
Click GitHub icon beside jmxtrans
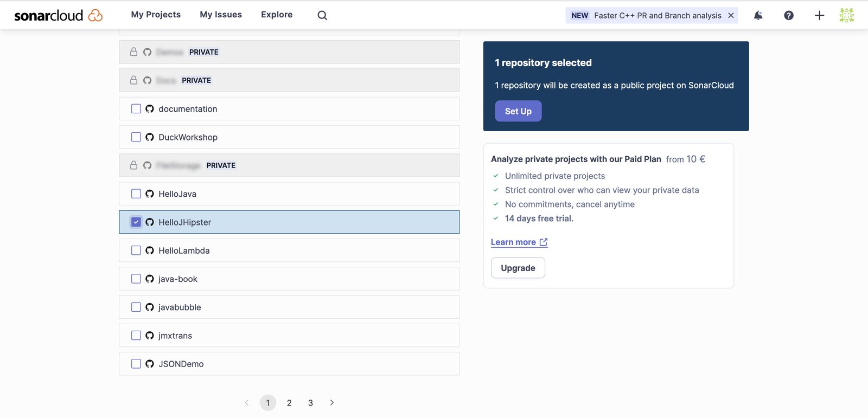[x=150, y=336]
